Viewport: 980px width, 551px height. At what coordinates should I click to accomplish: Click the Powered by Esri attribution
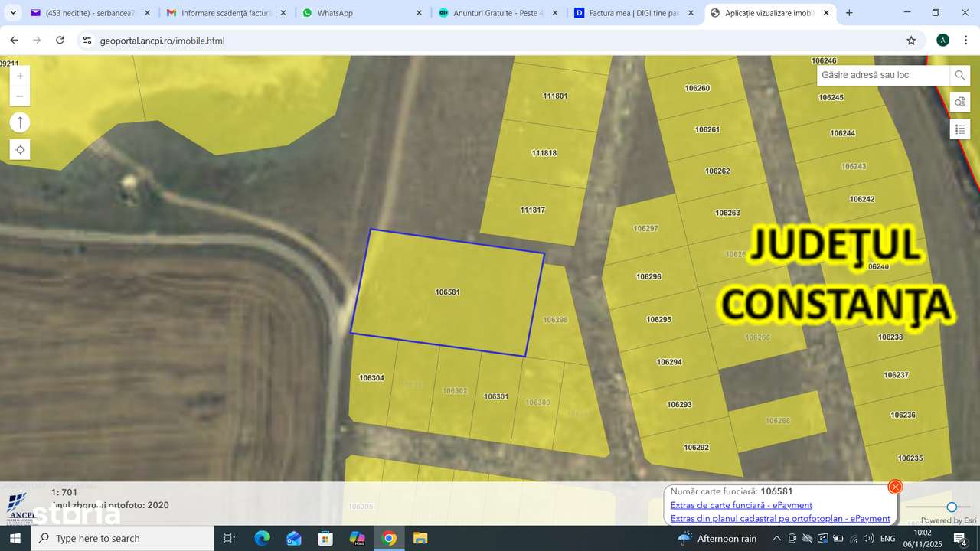coord(949,520)
